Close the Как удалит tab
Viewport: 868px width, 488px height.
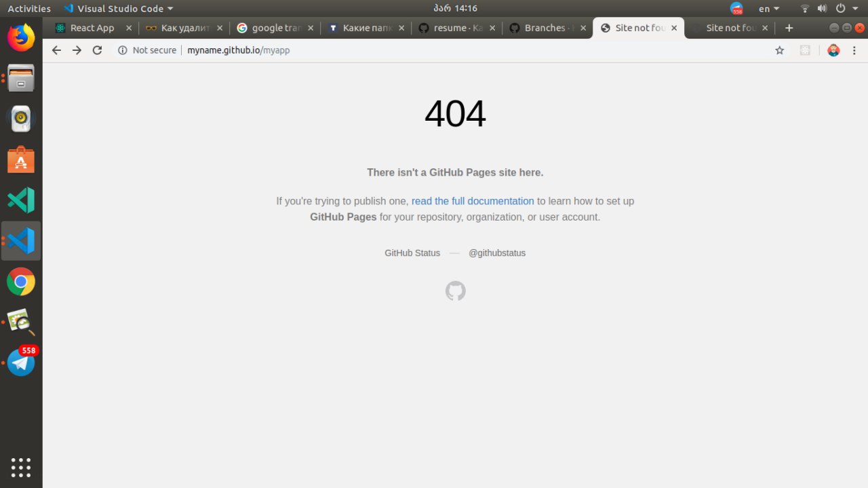click(220, 28)
